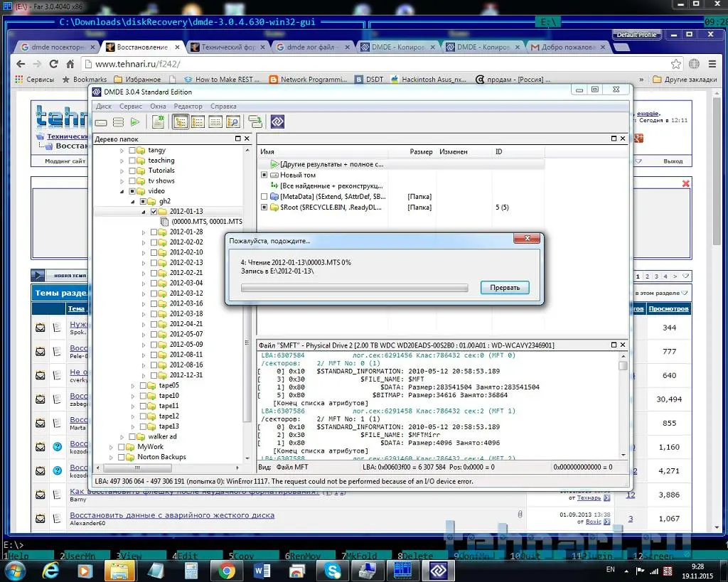Viewport: 728px width, 582px height.
Task: Expand the tape05 folder node
Action: point(132,385)
